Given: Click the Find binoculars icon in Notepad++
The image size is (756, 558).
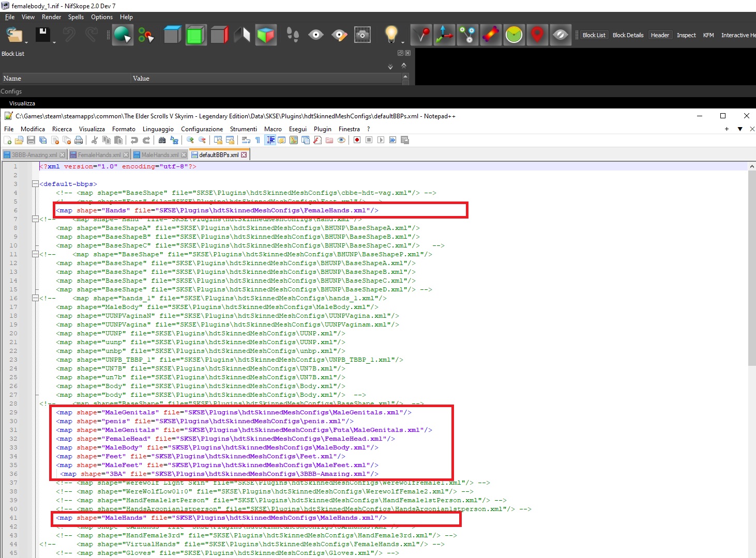Looking at the screenshot, I should coord(162,140).
